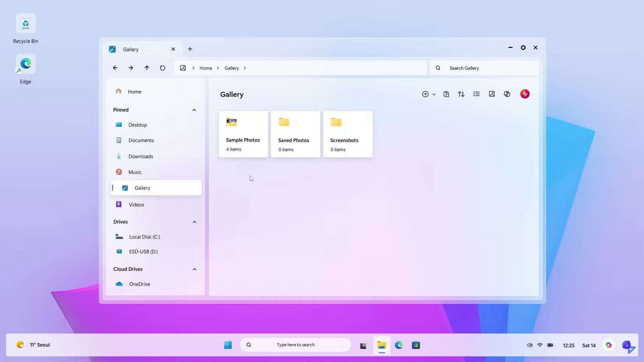Collapse the Pinned section in sidebar
Image resolution: width=644 pixels, height=362 pixels.
(194, 110)
